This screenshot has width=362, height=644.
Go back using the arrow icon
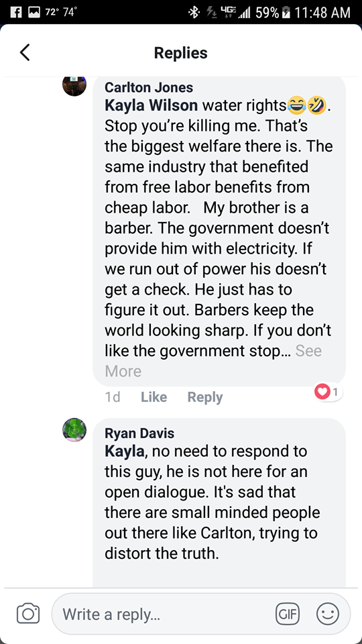[25, 52]
